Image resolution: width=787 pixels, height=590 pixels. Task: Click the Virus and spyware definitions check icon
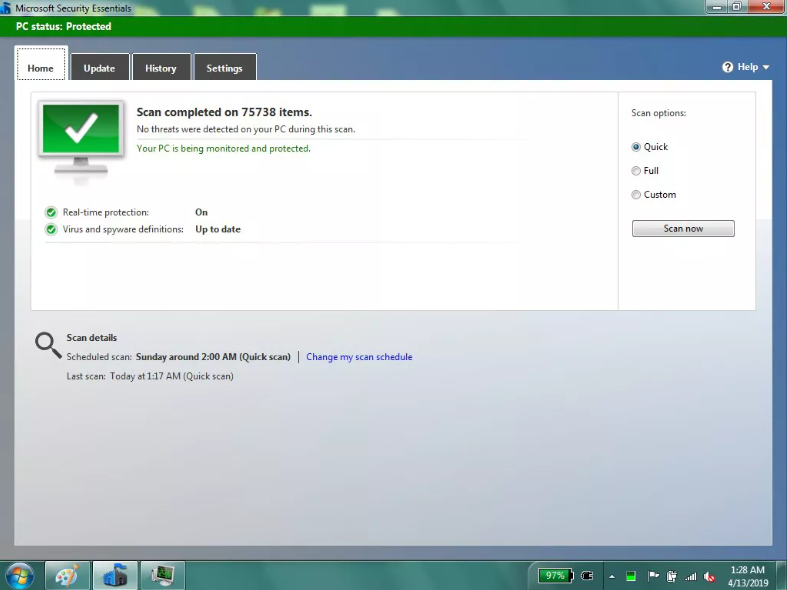51,229
